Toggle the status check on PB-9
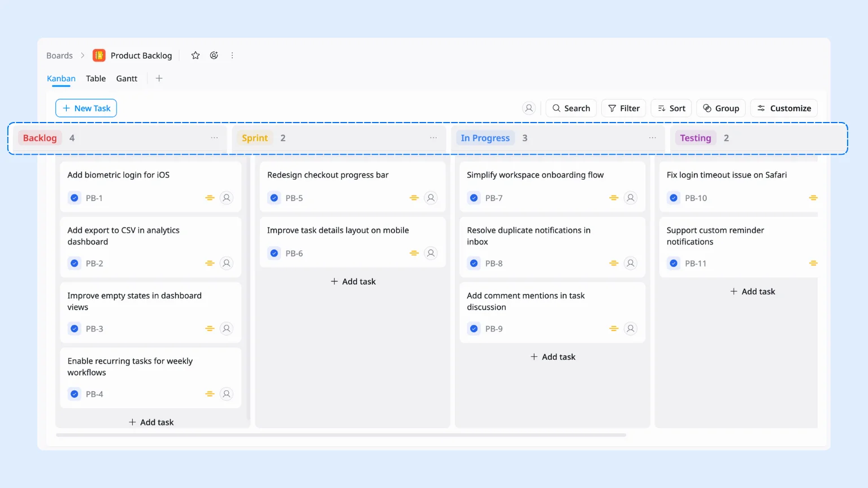868x488 pixels. (474, 329)
